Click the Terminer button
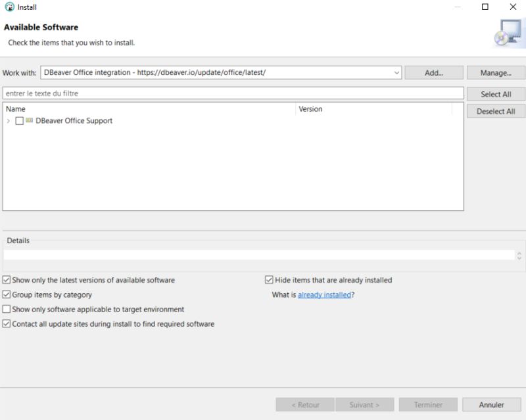The height and width of the screenshot is (420, 526). [x=428, y=405]
